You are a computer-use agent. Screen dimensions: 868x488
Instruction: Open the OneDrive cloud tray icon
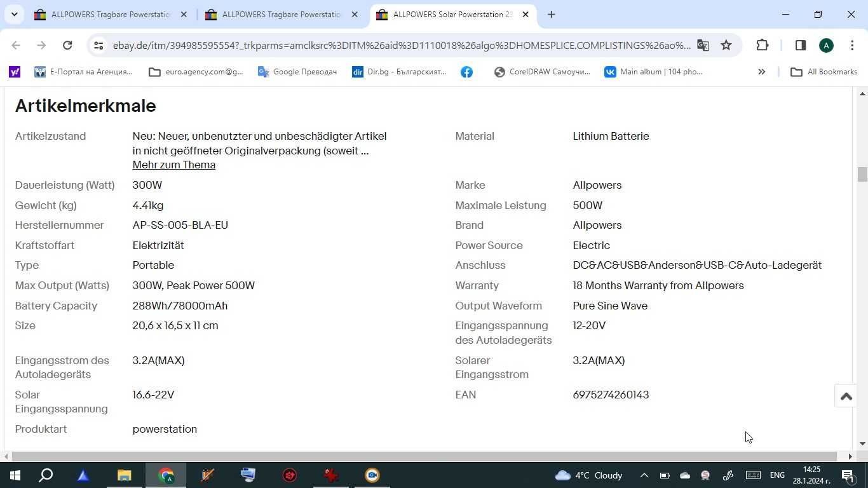click(x=685, y=475)
